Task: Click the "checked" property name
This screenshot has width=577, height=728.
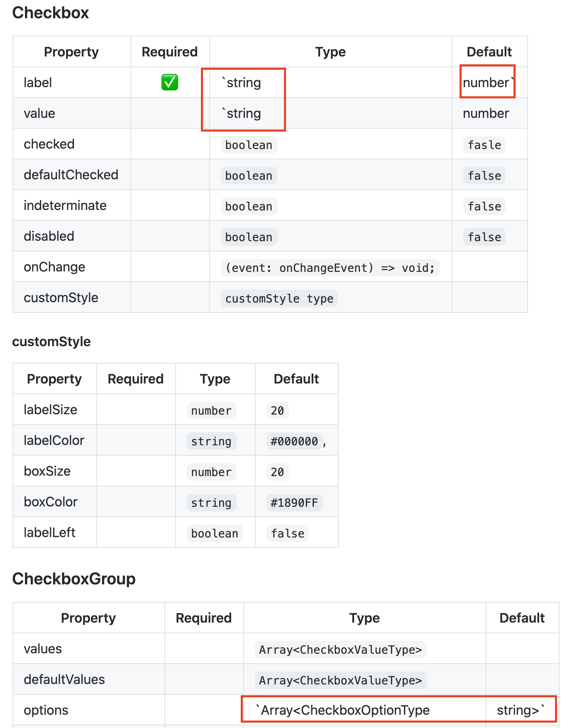Action: [49, 144]
